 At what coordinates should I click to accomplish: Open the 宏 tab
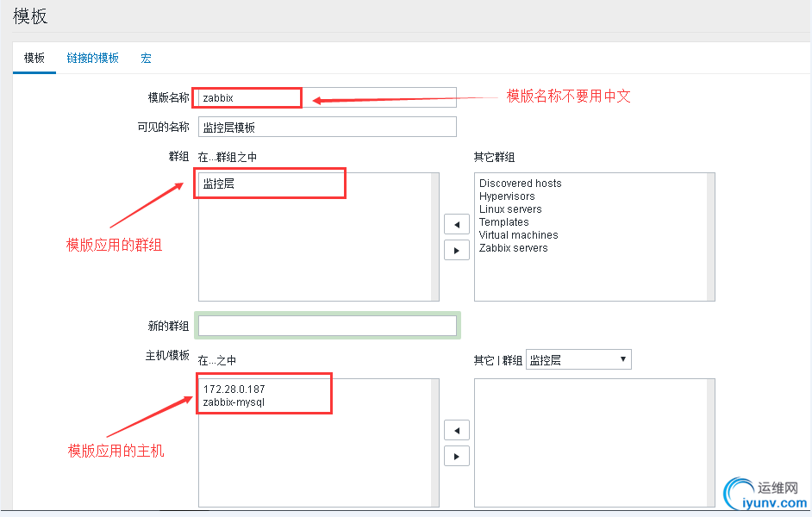pyautogui.click(x=146, y=58)
